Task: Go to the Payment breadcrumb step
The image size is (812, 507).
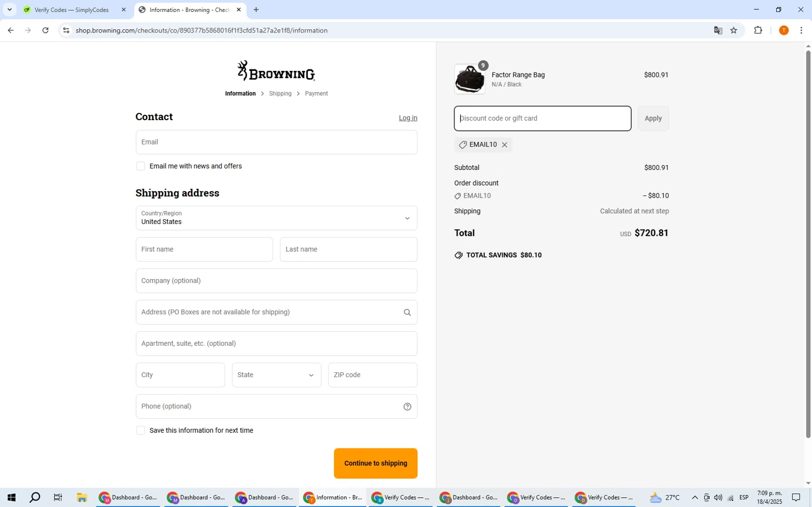Action: pos(316,94)
